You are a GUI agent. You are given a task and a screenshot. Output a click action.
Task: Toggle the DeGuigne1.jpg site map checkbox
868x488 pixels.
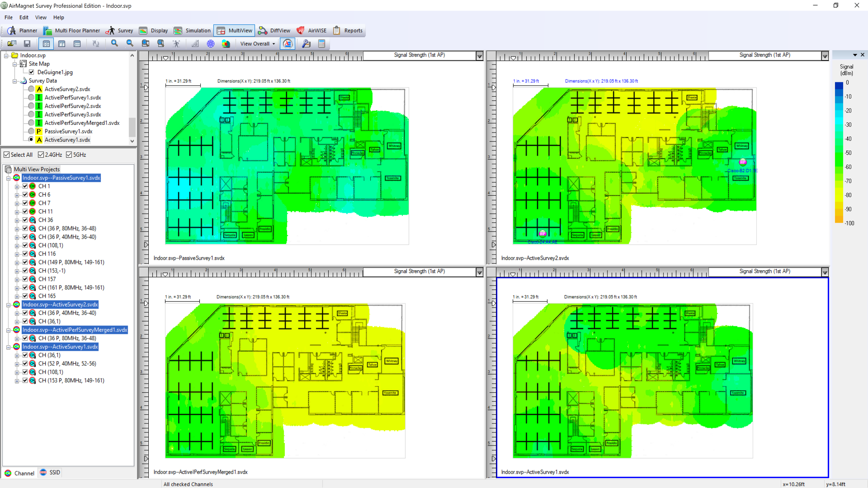click(32, 72)
